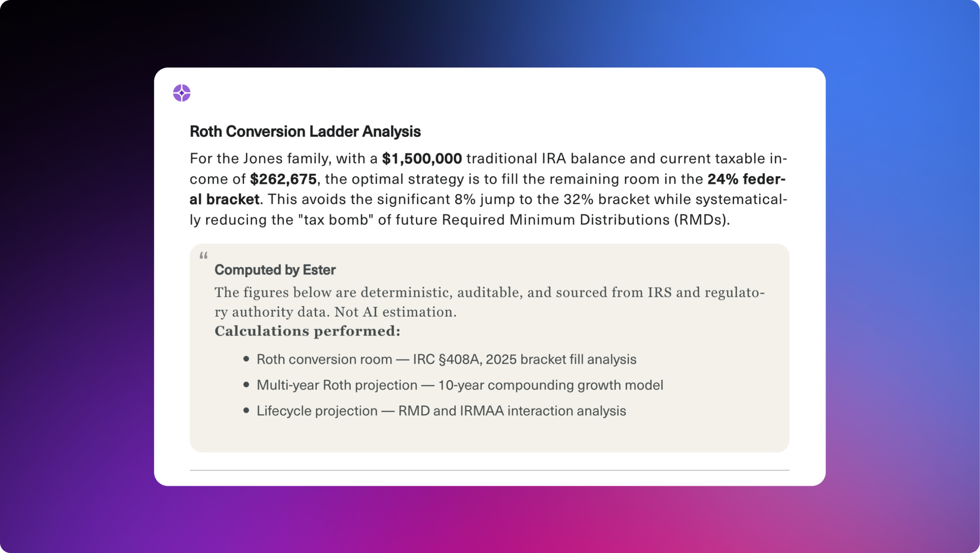The width and height of the screenshot is (980, 553).
Task: Click the bold 24% federal bracket text
Action: coord(746,179)
